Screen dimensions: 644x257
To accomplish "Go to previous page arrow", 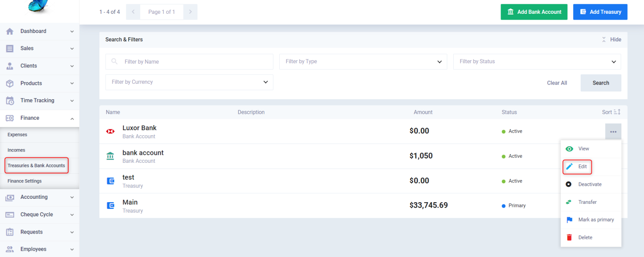I will pyautogui.click(x=133, y=12).
